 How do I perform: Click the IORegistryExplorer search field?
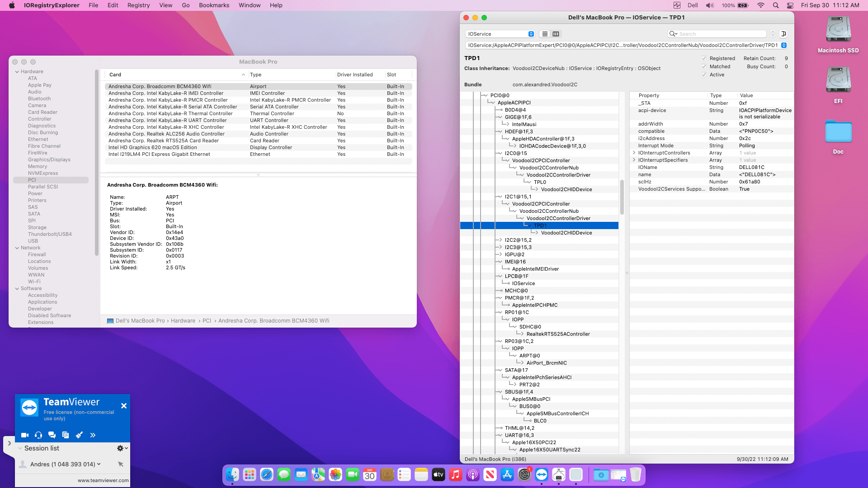click(x=721, y=34)
